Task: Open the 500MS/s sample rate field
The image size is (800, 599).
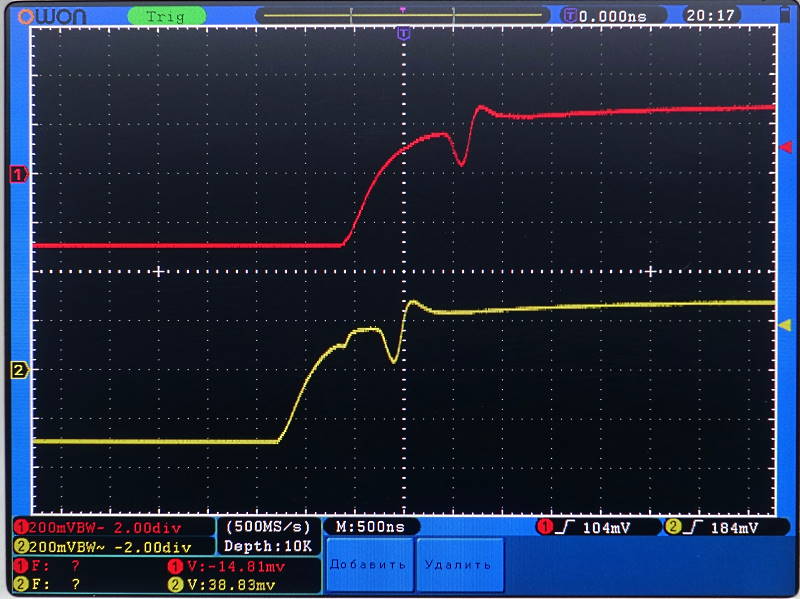Action: 269,526
